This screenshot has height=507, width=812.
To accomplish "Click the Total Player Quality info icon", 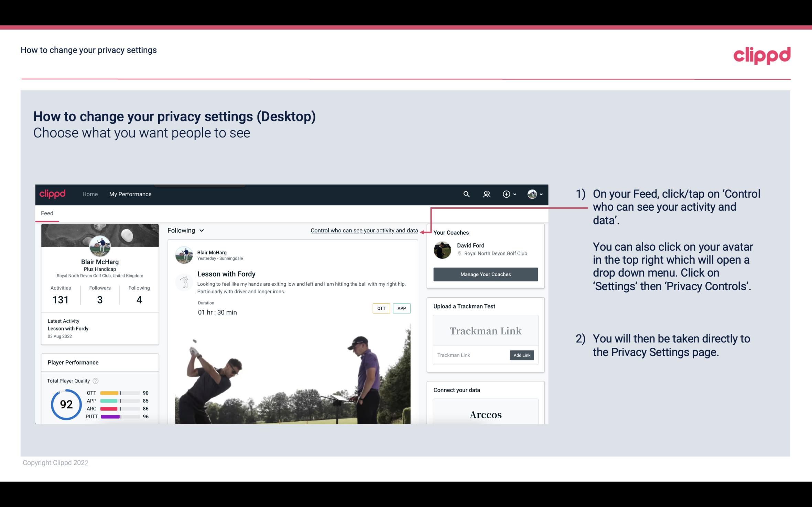I will 95,380.
